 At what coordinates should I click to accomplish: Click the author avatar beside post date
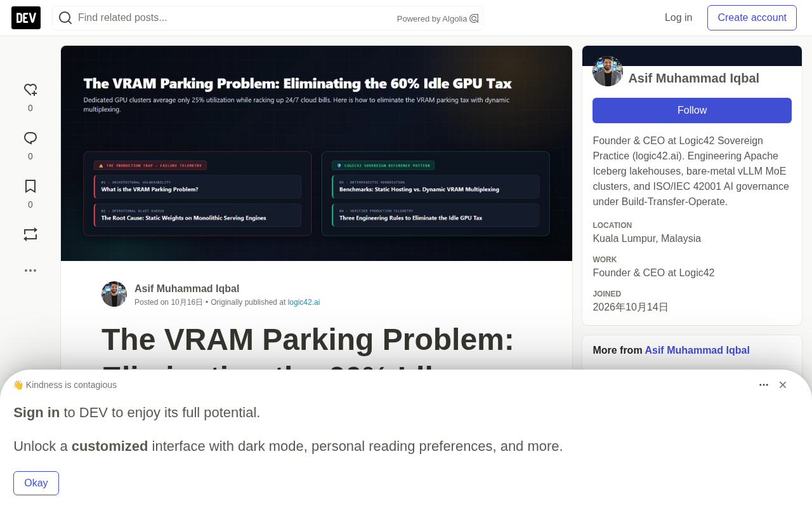click(114, 294)
